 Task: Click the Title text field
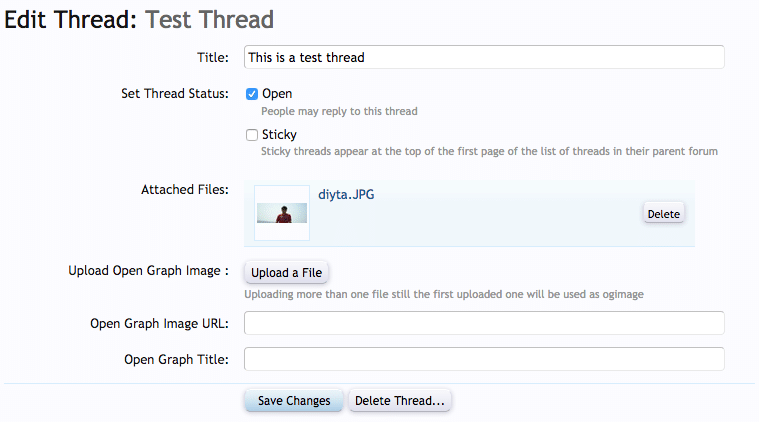[484, 57]
